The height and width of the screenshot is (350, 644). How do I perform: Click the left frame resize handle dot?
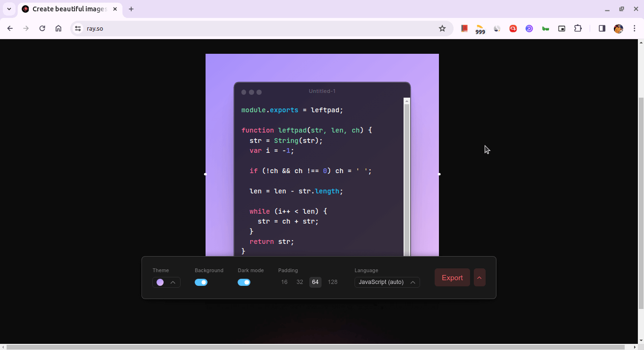coord(205,174)
